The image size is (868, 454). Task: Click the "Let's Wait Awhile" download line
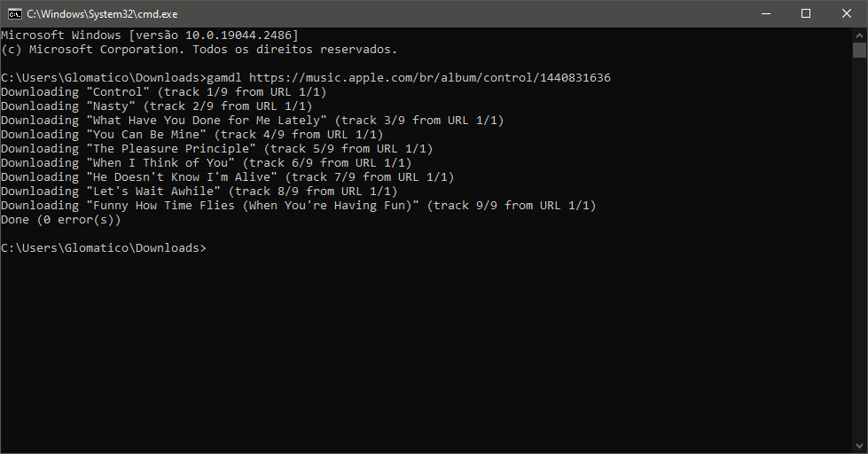[x=199, y=192]
